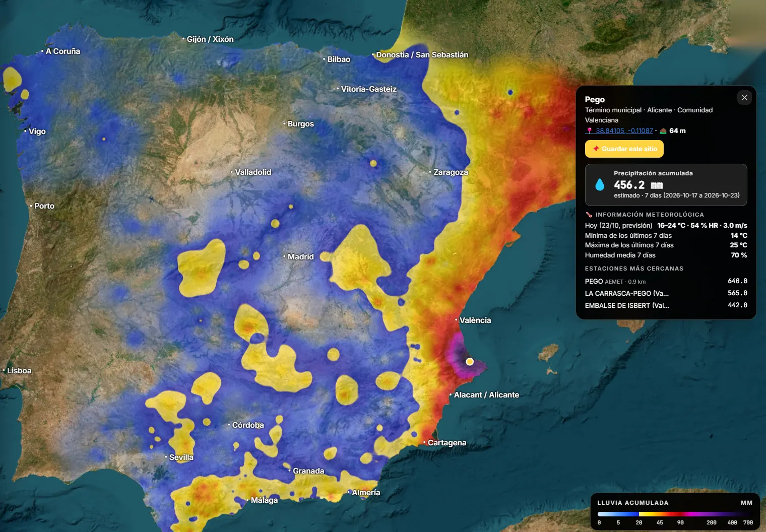Click the blue water drop icon
The width and height of the screenshot is (766, 532).
tap(600, 184)
